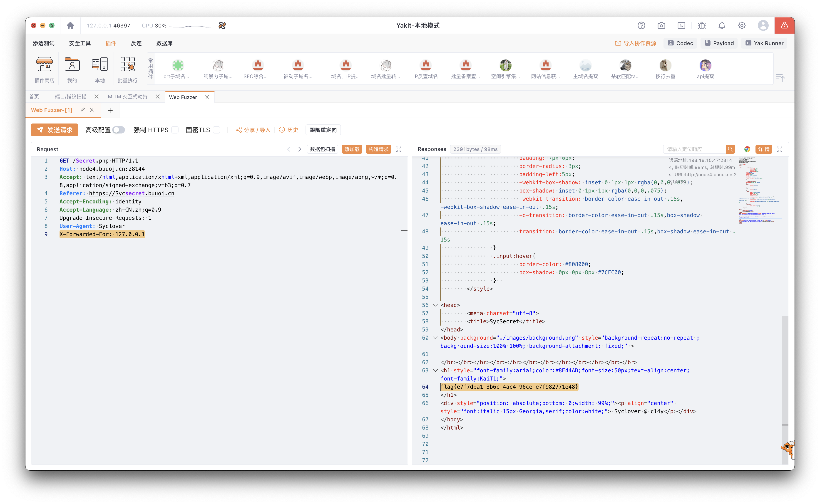Click the rename pencil on Web Fuzzer-[1]
The image size is (820, 504).
click(83, 110)
